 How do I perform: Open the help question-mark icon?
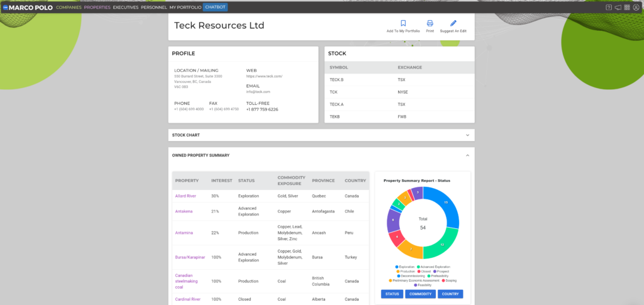pyautogui.click(x=609, y=8)
